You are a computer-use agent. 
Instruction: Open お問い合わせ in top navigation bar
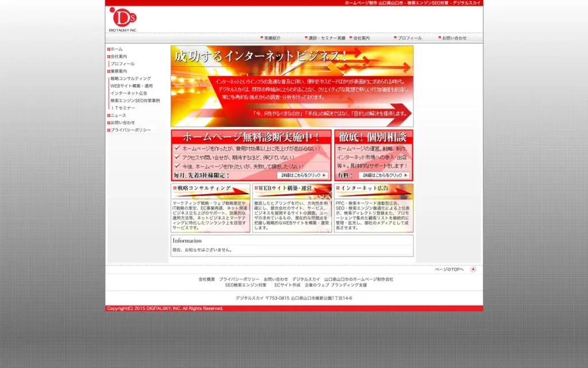pyautogui.click(x=454, y=38)
